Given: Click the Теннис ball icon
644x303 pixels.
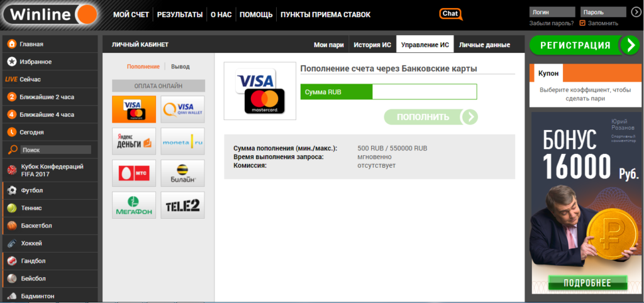Looking at the screenshot, I should [x=12, y=208].
